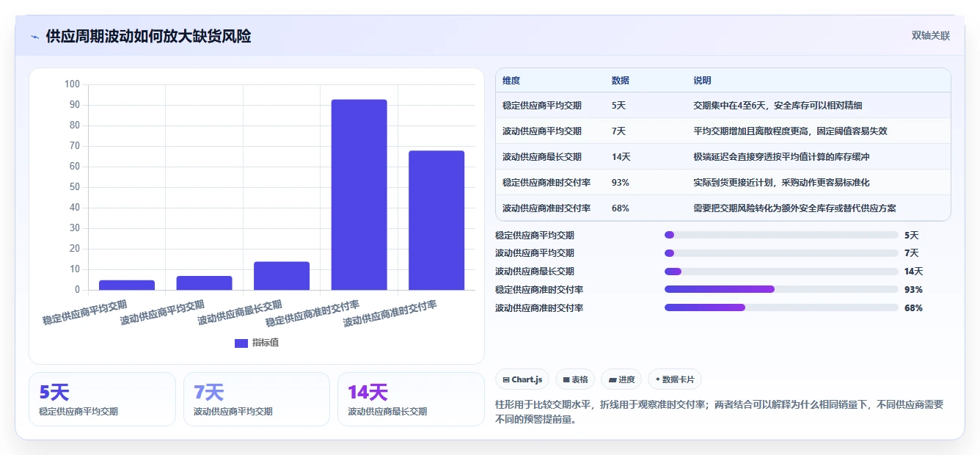Screen dimensions: 980x455
Task: Click the chart bar for 波动供应商最长交期
Action: coord(282,275)
